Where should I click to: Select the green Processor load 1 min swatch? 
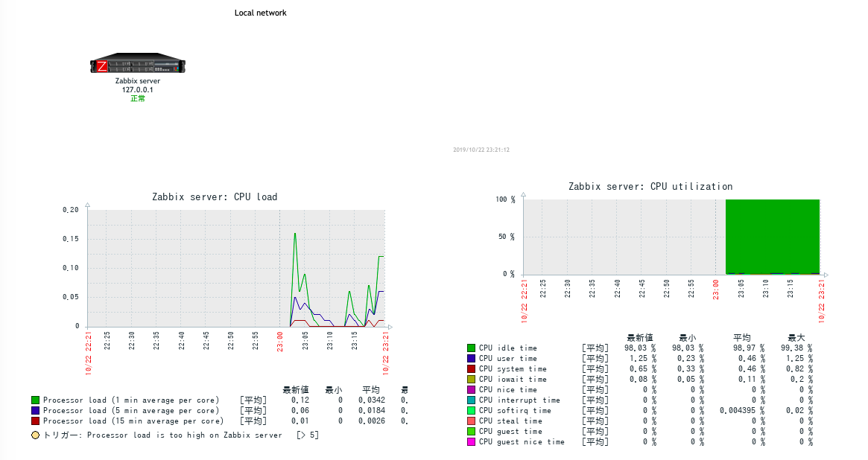[x=35, y=400]
